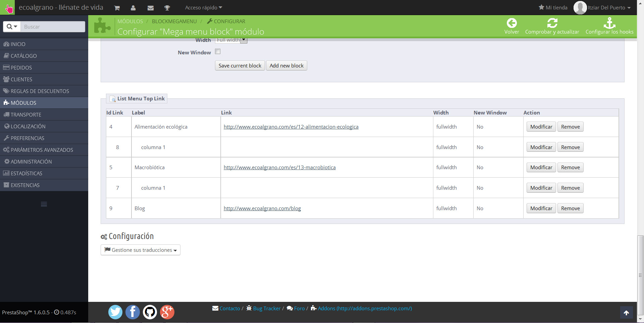644x323 pixels.
Task: Open Reglas de descuentos menu item
Action: coord(44,91)
